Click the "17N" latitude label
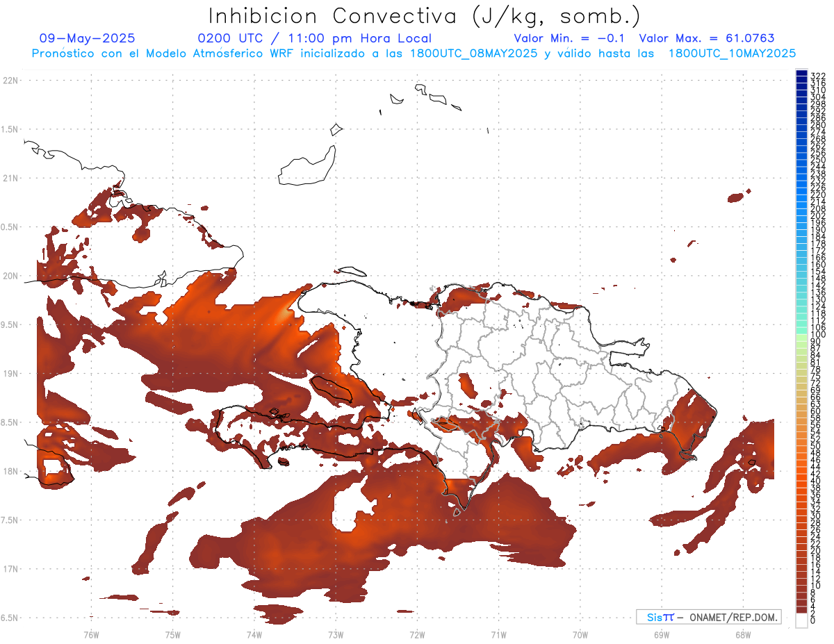This screenshot has height=644, width=834. 12,569
